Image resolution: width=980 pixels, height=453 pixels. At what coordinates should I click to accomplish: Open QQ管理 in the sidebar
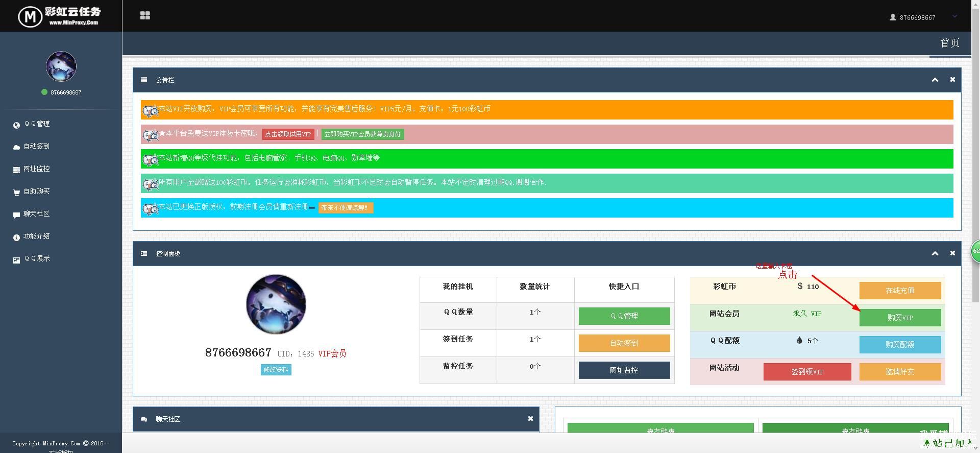37,124
